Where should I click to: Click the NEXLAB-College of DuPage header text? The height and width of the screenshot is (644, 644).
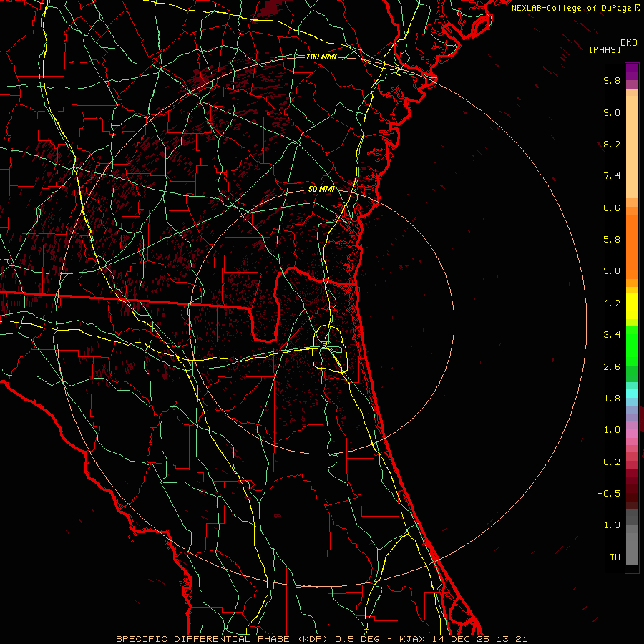click(x=571, y=8)
